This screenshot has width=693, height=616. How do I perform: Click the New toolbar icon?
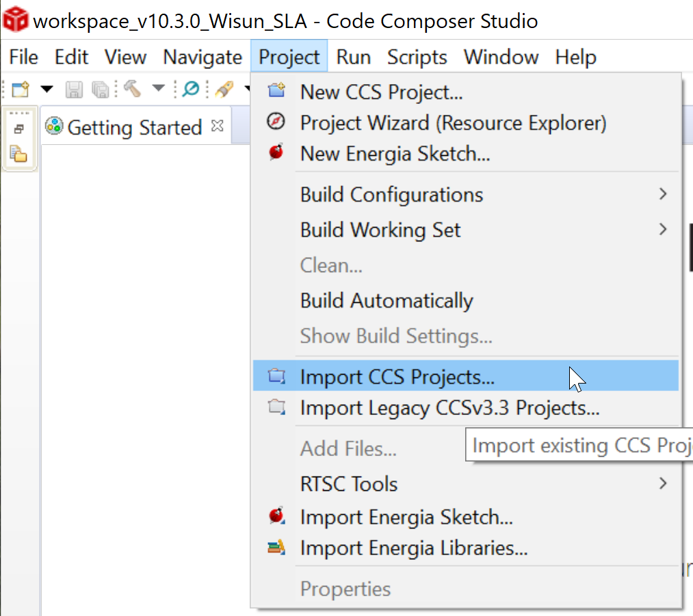[x=21, y=89]
